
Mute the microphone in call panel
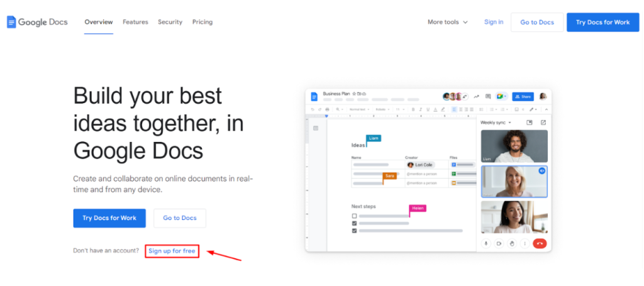click(486, 243)
